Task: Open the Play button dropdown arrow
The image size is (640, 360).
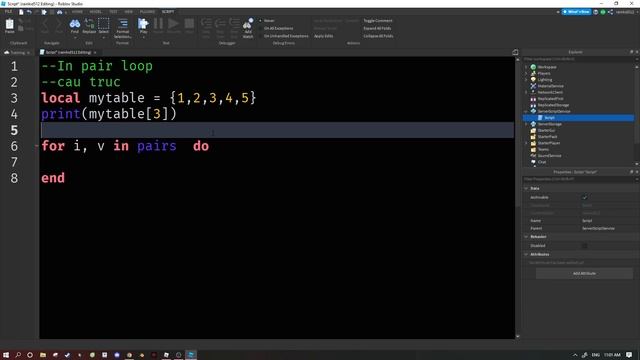Action: (x=143, y=38)
